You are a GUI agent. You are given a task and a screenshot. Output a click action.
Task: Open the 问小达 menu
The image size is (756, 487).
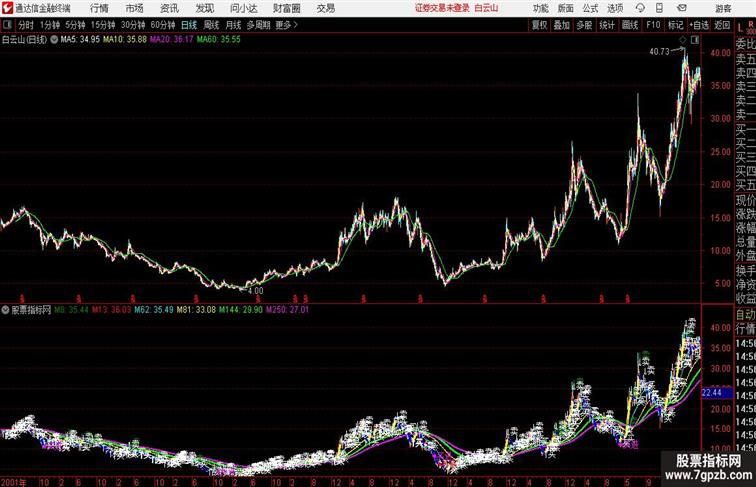(244, 8)
